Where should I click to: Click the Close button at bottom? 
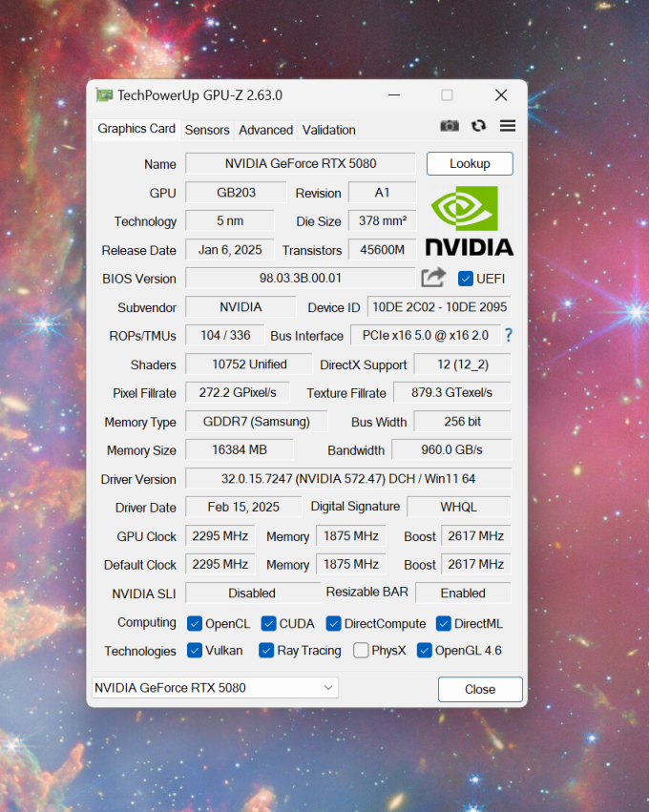point(480,689)
